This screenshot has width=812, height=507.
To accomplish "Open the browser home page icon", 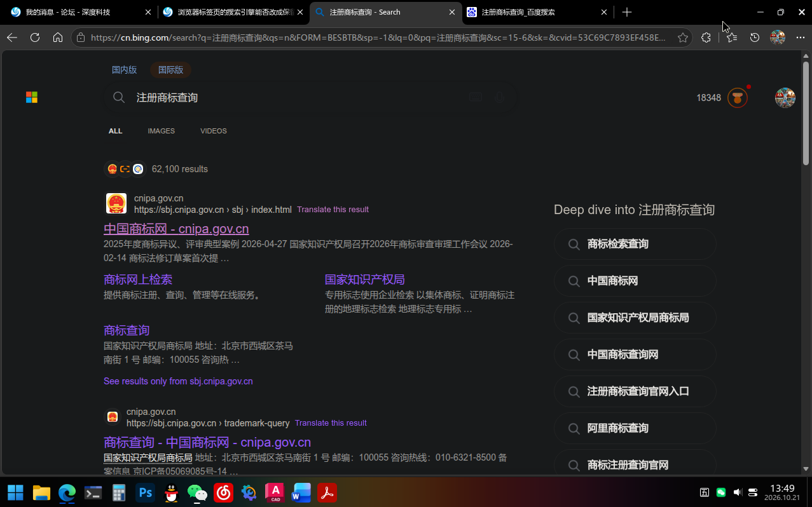I will pos(58,37).
